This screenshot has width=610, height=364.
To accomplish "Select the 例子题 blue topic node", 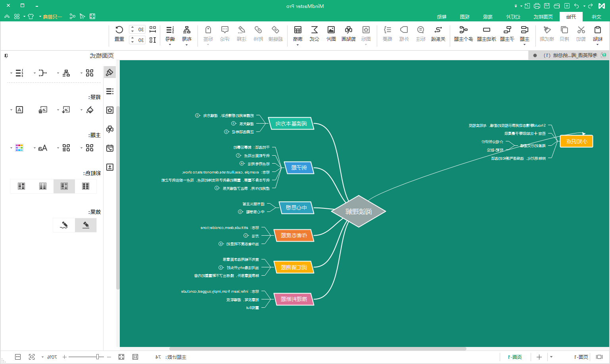I will coord(299,168).
